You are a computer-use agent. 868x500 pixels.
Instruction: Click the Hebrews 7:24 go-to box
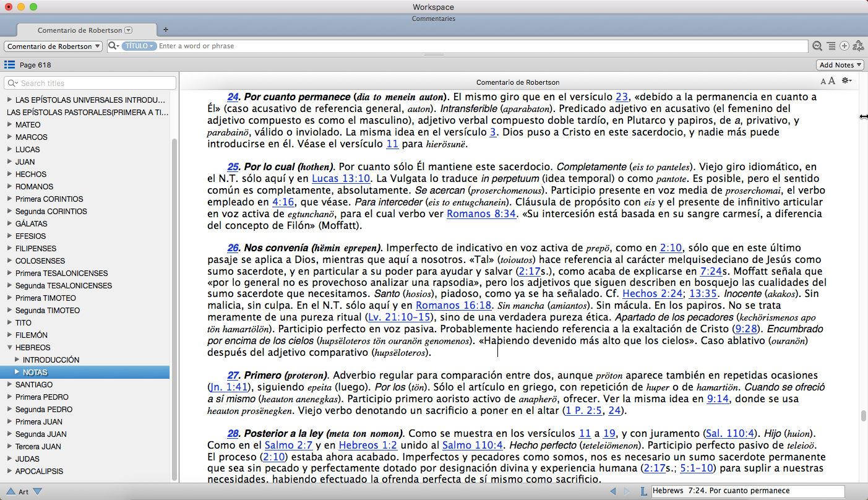pos(747,491)
